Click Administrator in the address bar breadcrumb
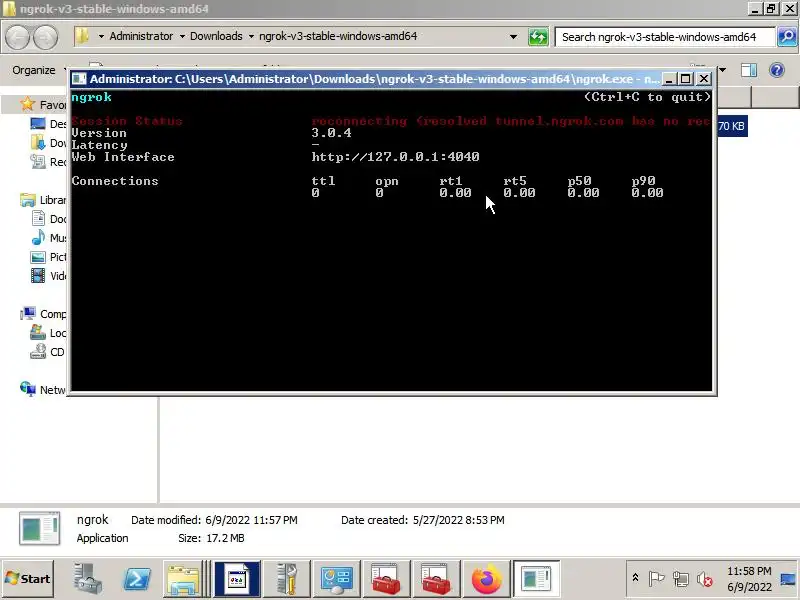 tap(141, 36)
